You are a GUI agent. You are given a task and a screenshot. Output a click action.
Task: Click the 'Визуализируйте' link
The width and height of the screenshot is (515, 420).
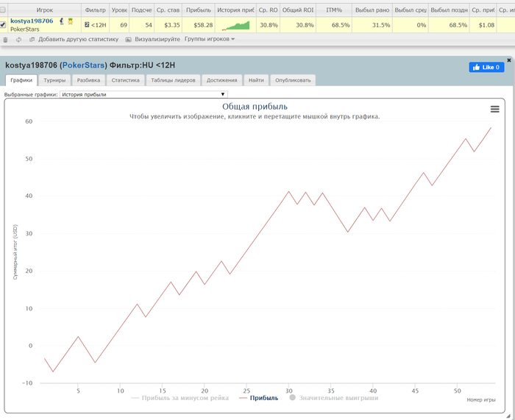coord(157,39)
